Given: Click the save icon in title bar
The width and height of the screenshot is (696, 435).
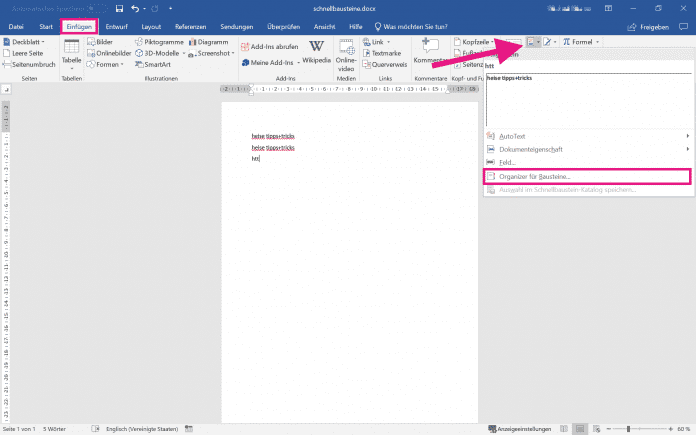Looking at the screenshot, I should coord(120,8).
